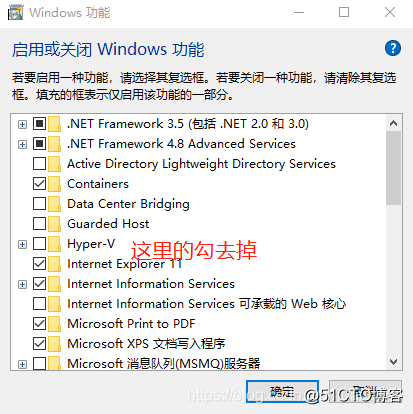Click the Guarded Host folder icon
This screenshot has width=413, height=414.
tap(54, 224)
